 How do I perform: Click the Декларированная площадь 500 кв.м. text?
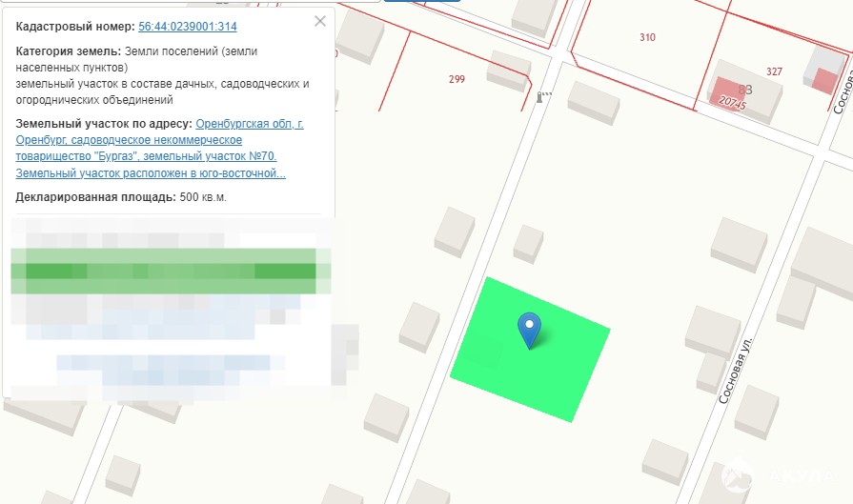[121, 197]
